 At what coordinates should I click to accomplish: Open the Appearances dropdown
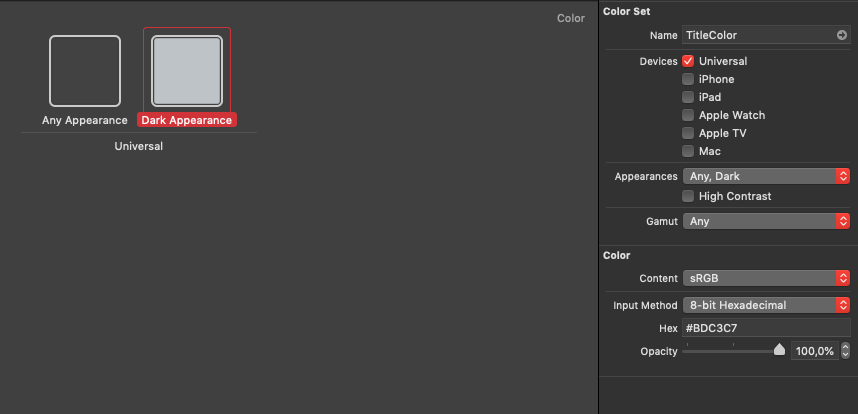(x=766, y=176)
